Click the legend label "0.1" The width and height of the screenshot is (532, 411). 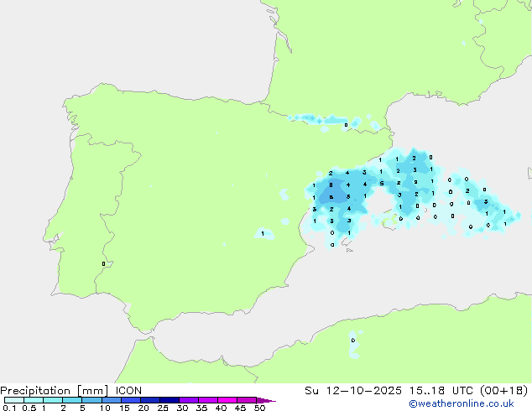click(x=9, y=408)
